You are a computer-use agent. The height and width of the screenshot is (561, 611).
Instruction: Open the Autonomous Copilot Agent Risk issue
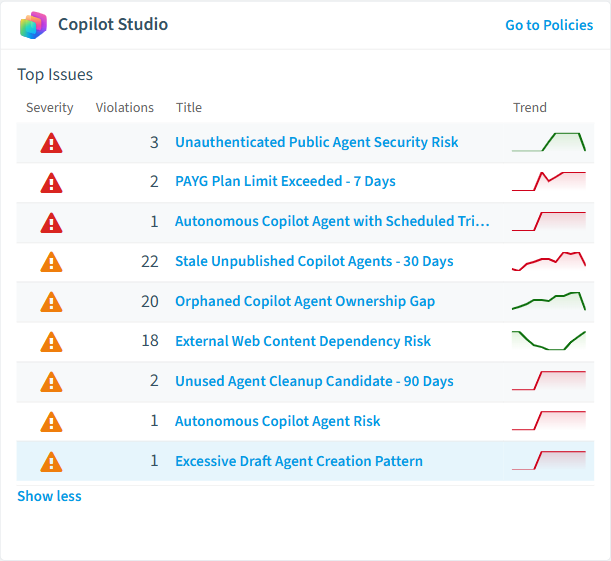click(x=277, y=421)
